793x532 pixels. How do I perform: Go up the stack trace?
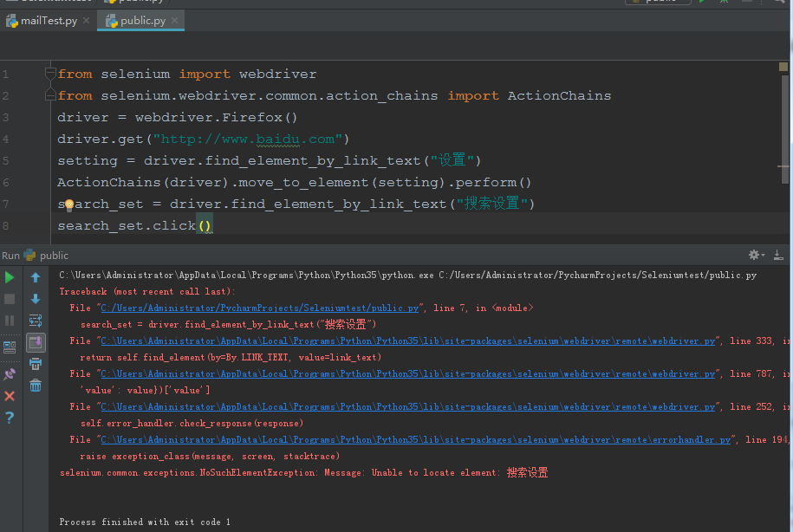pyautogui.click(x=36, y=277)
